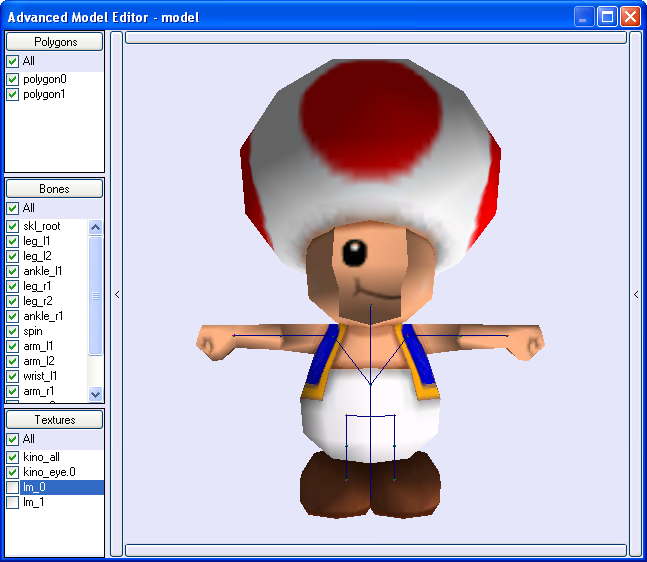Toggle the All checkbox under Bones
The height and width of the screenshot is (562, 647).
[x=12, y=208]
